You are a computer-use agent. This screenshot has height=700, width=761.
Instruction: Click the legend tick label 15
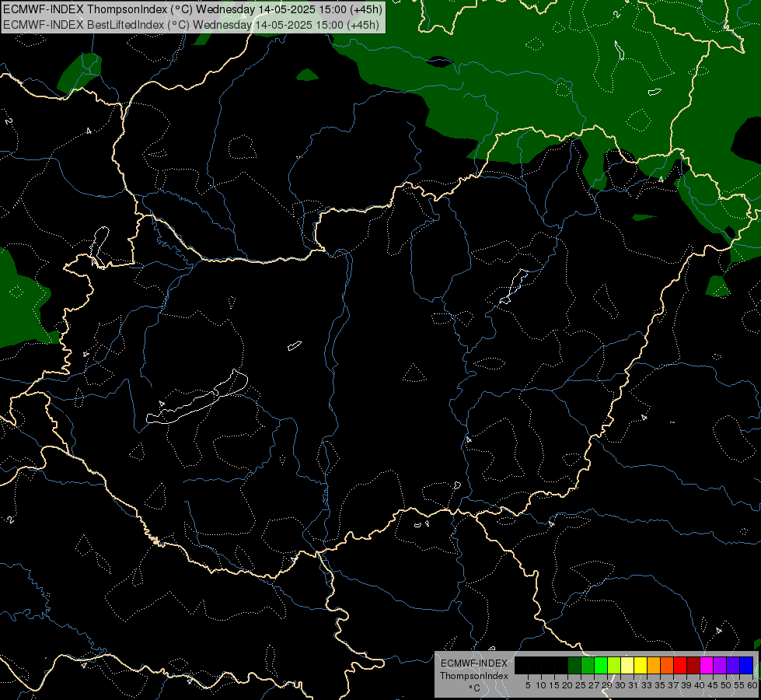point(554,685)
